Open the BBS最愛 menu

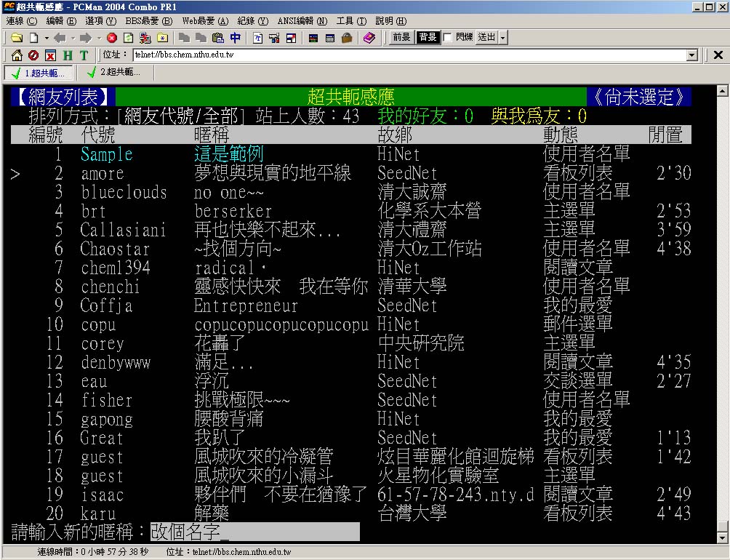click(x=148, y=21)
